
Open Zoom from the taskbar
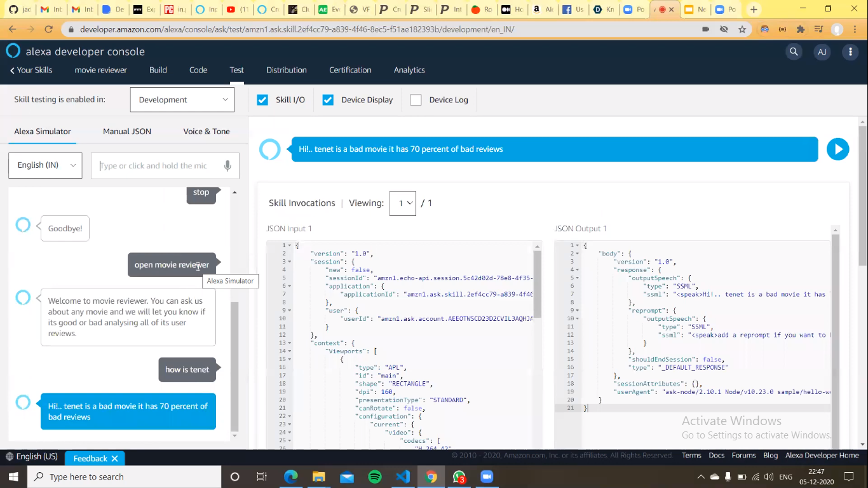tap(487, 477)
